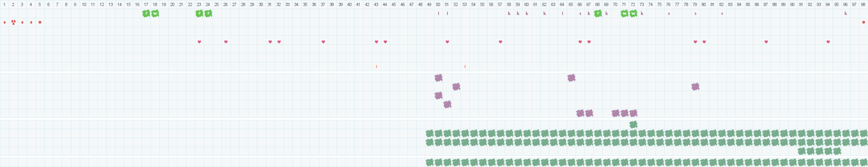Image resolution: width=868 pixels, height=167 pixels.
Task: Click the purple 'k' entry on day 96
Action: 846,13
